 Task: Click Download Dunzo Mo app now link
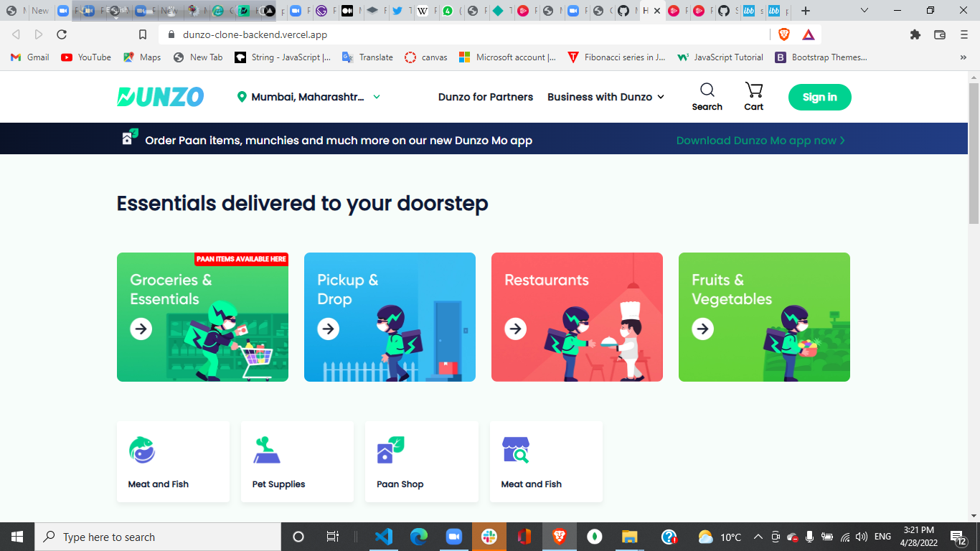click(760, 141)
